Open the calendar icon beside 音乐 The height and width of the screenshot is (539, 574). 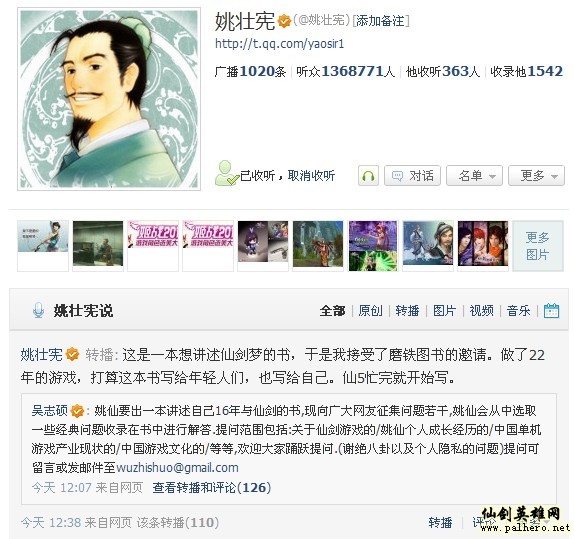point(551,311)
